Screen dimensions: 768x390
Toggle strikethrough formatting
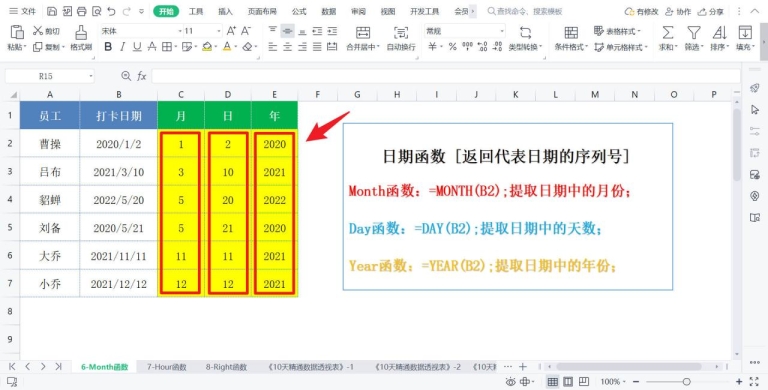[x=152, y=47]
